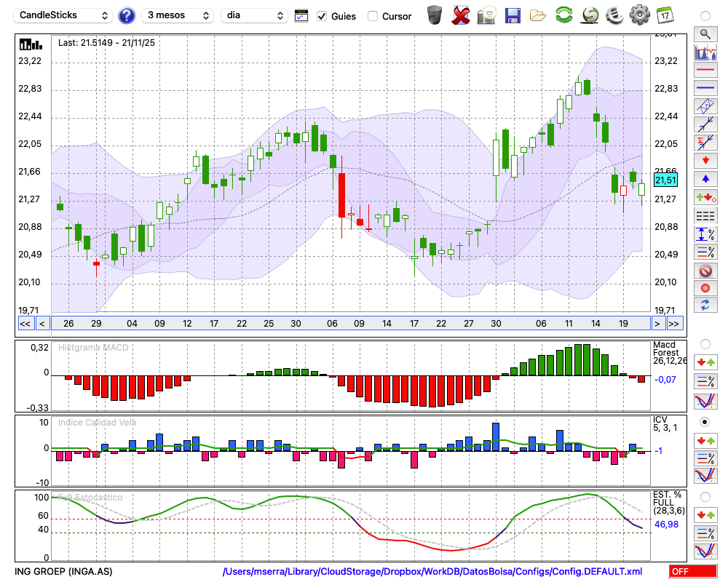Open the 3 mesos period dropdown

[178, 15]
